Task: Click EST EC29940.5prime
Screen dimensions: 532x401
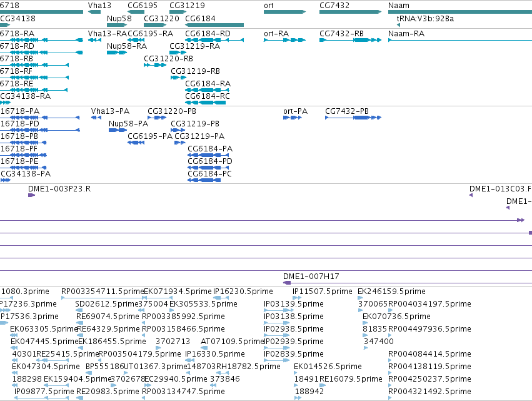Action: pyautogui.click(x=148, y=385)
